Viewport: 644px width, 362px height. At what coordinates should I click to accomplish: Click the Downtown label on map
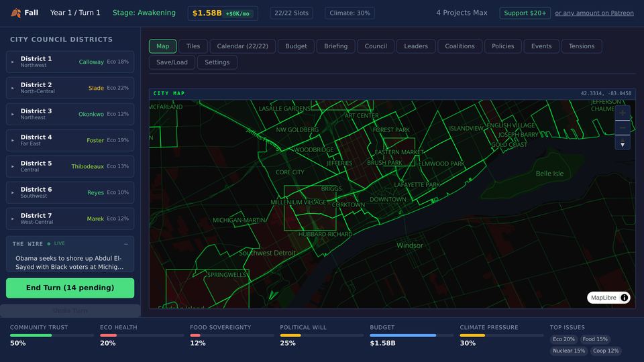tap(388, 200)
